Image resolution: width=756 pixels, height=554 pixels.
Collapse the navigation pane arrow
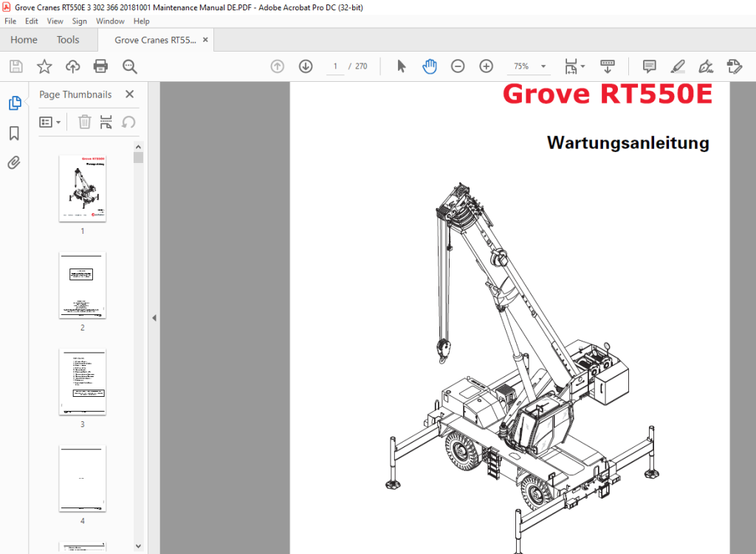click(x=154, y=318)
